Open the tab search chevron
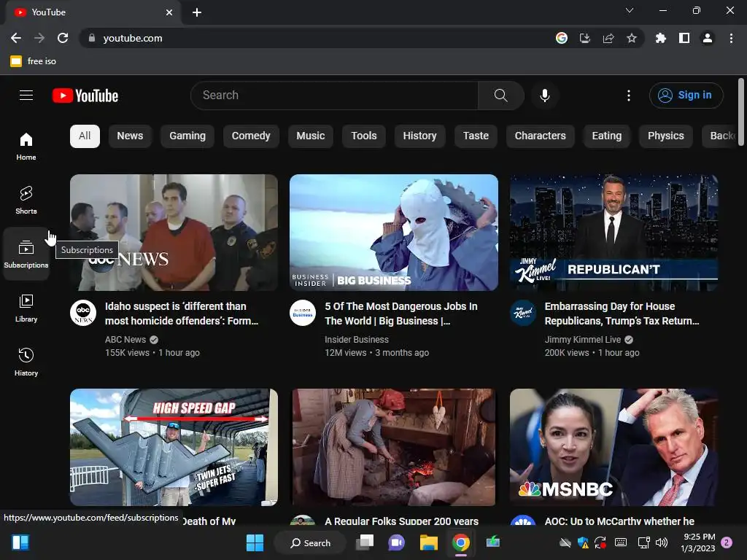This screenshot has height=560, width=747. pyautogui.click(x=630, y=10)
